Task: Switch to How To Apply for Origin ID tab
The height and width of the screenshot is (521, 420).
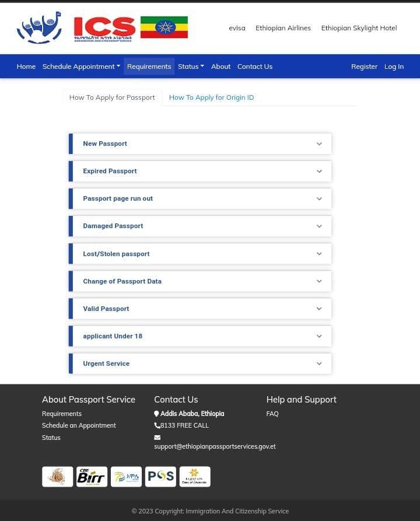Action: 211,97
